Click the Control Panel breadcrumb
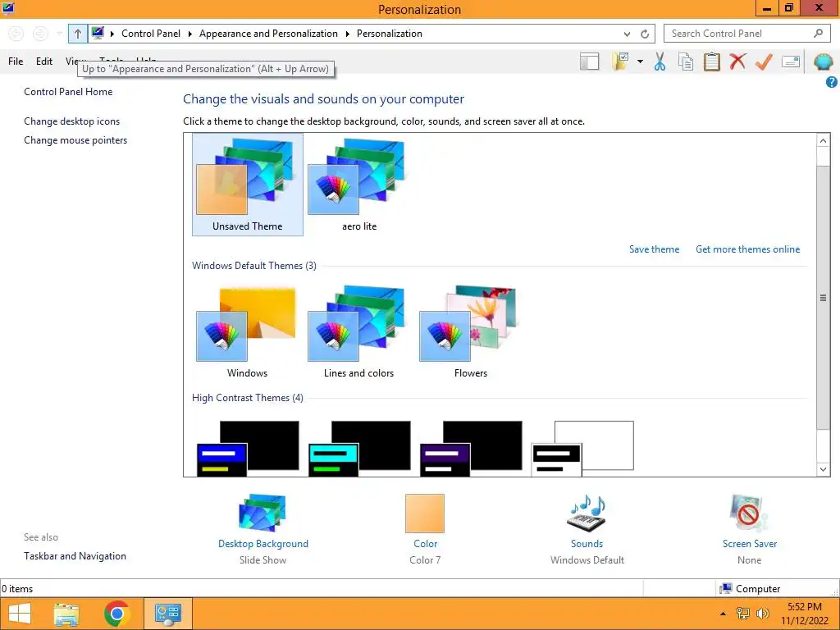840x630 pixels. point(151,33)
